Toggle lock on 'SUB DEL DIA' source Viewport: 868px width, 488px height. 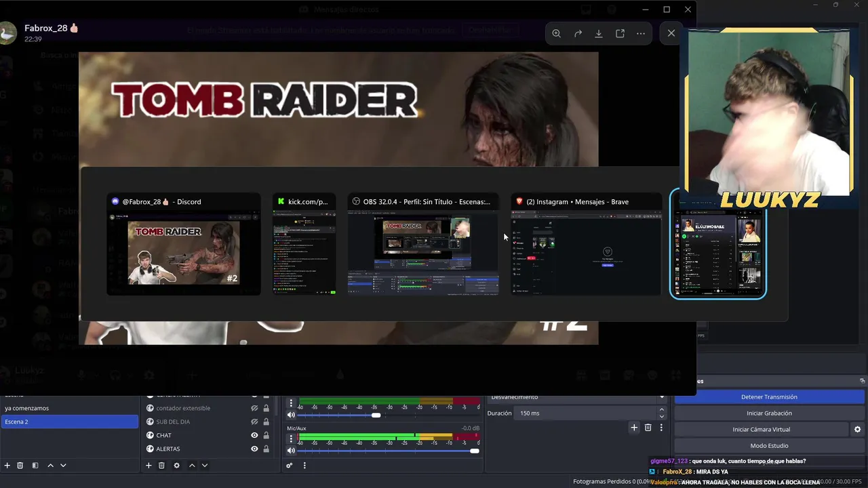(267, 422)
